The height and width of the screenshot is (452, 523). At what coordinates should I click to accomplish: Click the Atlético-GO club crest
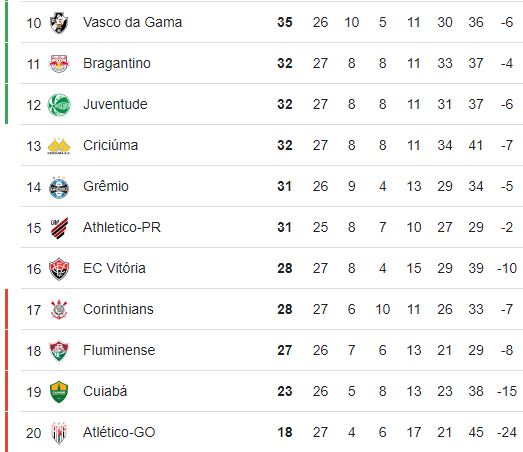click(x=59, y=433)
